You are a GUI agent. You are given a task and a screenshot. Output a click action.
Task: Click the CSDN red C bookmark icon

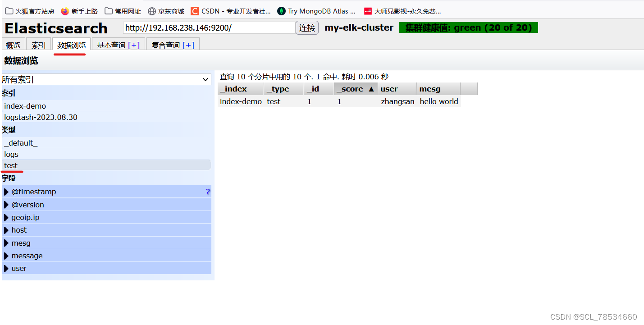pos(195,11)
